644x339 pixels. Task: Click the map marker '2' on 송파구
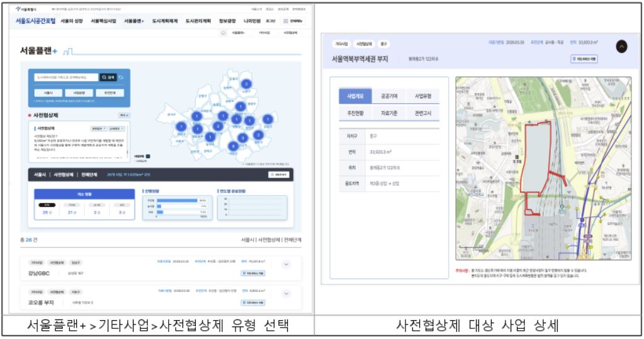[258, 135]
